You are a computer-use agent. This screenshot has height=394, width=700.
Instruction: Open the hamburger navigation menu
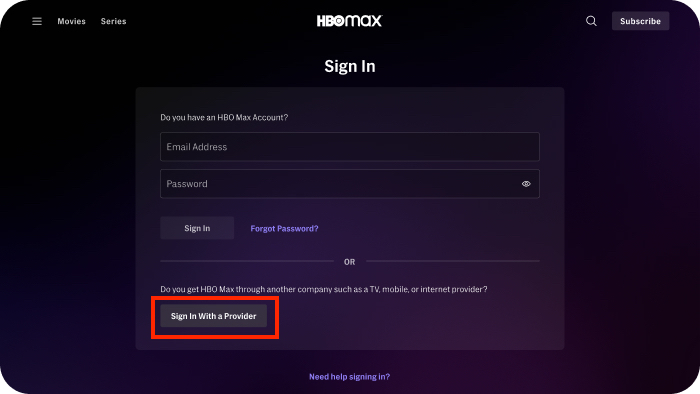tap(37, 21)
